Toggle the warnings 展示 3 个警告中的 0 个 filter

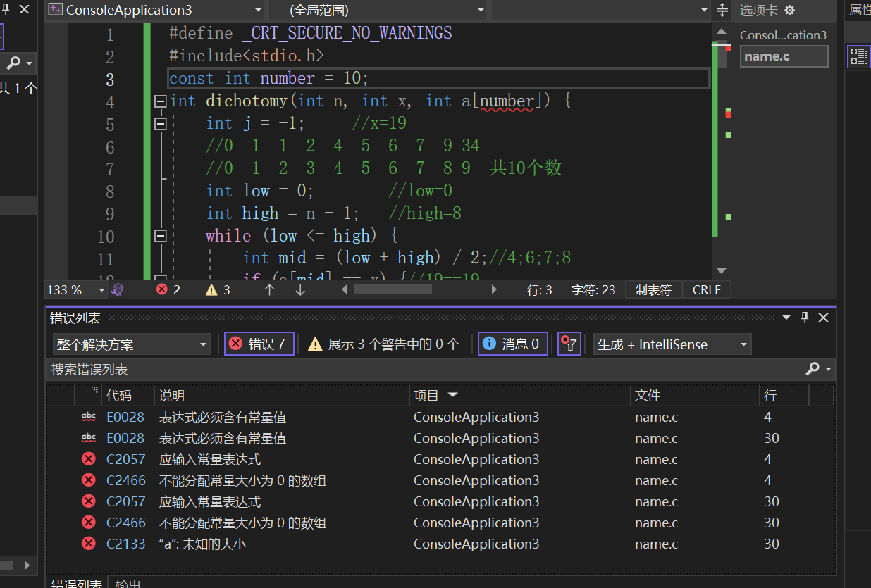[383, 344]
